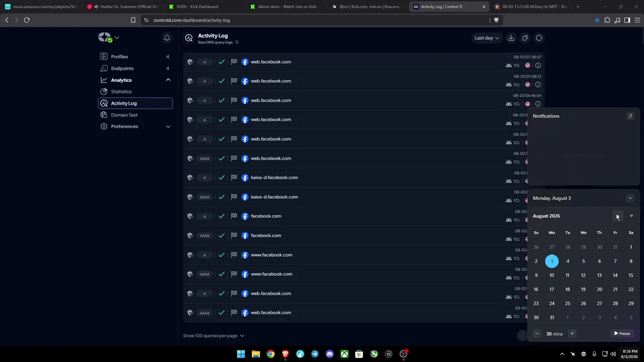Click the volume icon in the system tray

(613, 354)
